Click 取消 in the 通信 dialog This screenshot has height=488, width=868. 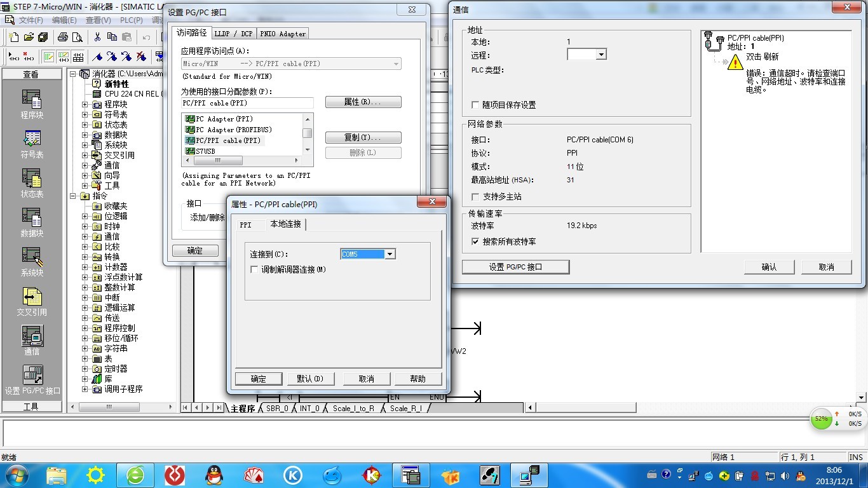click(x=826, y=267)
